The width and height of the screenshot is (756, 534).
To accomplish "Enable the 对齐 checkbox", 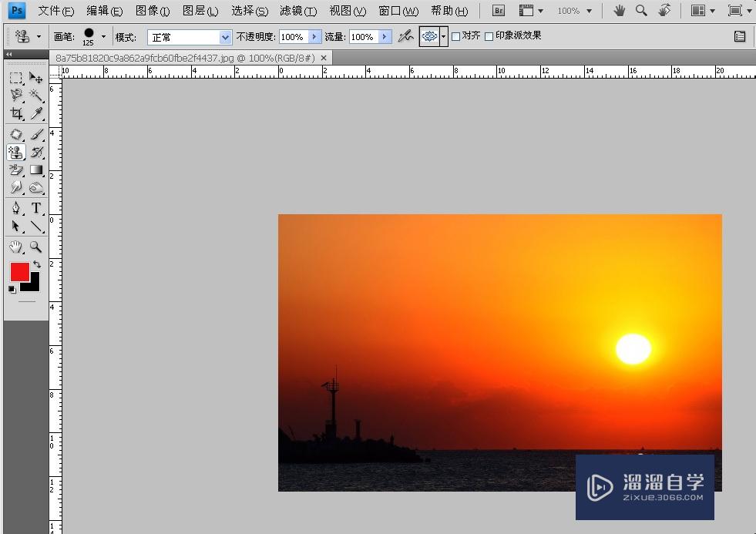I will coord(456,36).
